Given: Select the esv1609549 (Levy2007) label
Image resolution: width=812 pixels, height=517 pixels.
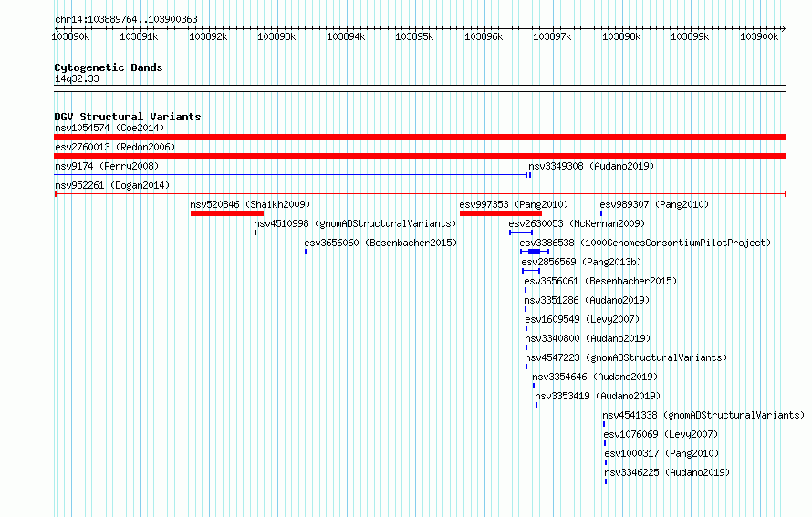Looking at the screenshot, I should click(x=582, y=319).
